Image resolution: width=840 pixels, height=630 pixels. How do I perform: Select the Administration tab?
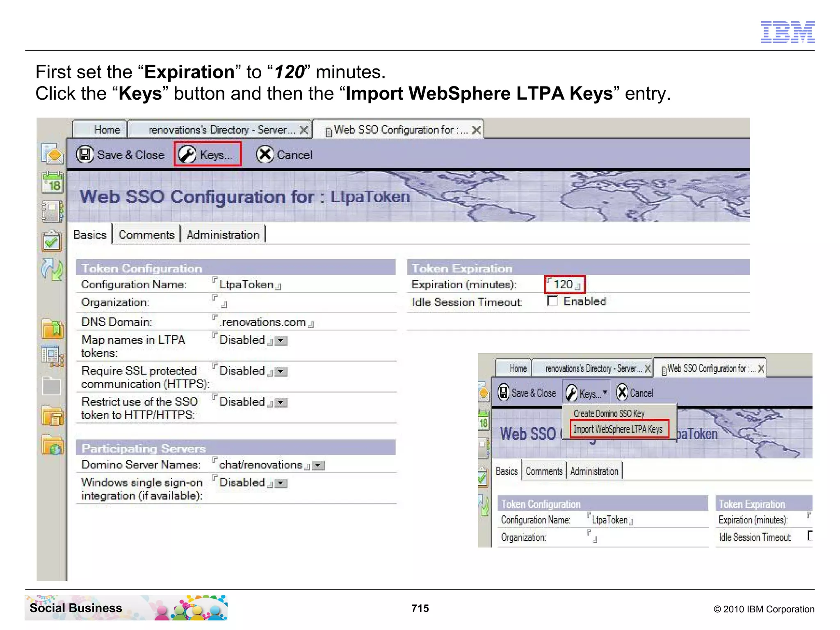pos(223,235)
